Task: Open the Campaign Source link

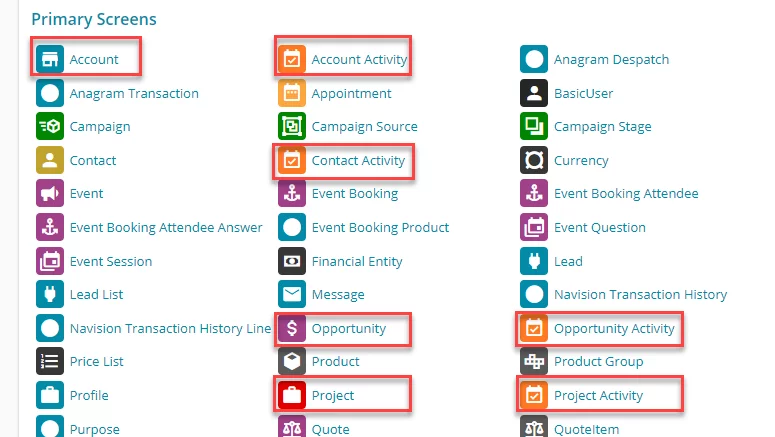Action: coord(365,127)
